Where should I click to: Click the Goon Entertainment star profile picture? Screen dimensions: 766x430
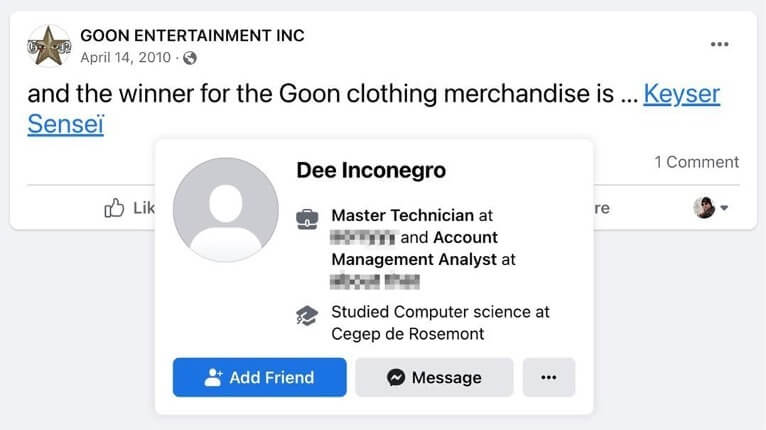pos(49,46)
